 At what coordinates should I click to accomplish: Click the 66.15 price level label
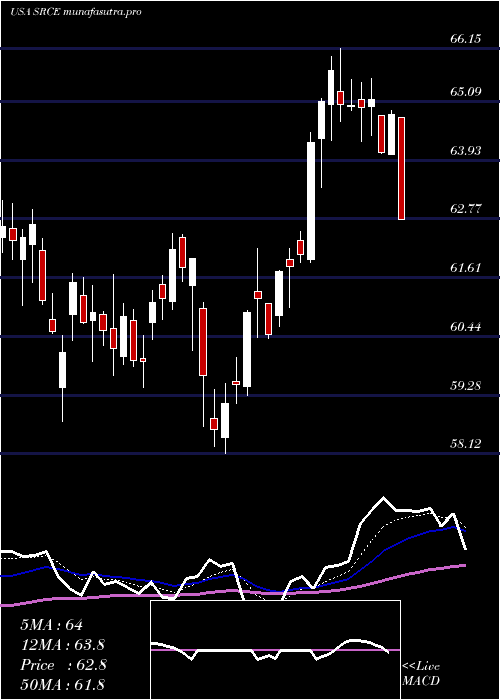click(466, 39)
